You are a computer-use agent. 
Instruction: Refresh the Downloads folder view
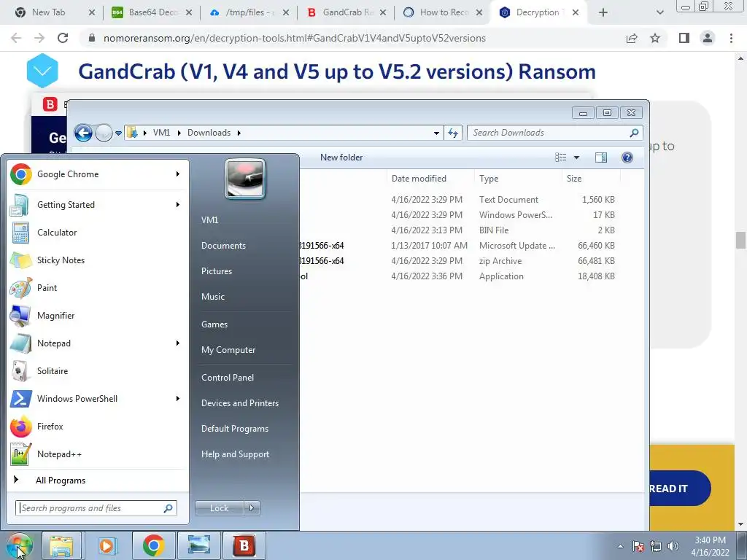click(x=453, y=133)
